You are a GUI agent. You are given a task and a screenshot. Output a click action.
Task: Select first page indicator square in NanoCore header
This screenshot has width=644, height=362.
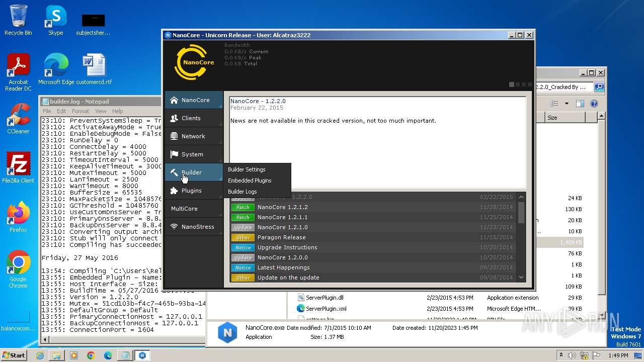point(512,84)
